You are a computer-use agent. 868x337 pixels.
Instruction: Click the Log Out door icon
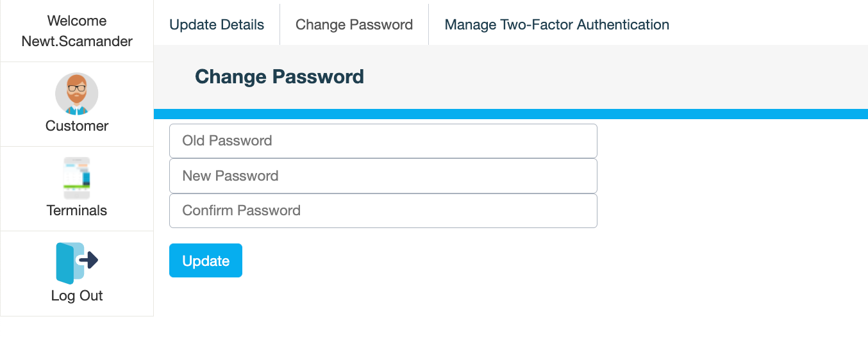click(x=69, y=263)
